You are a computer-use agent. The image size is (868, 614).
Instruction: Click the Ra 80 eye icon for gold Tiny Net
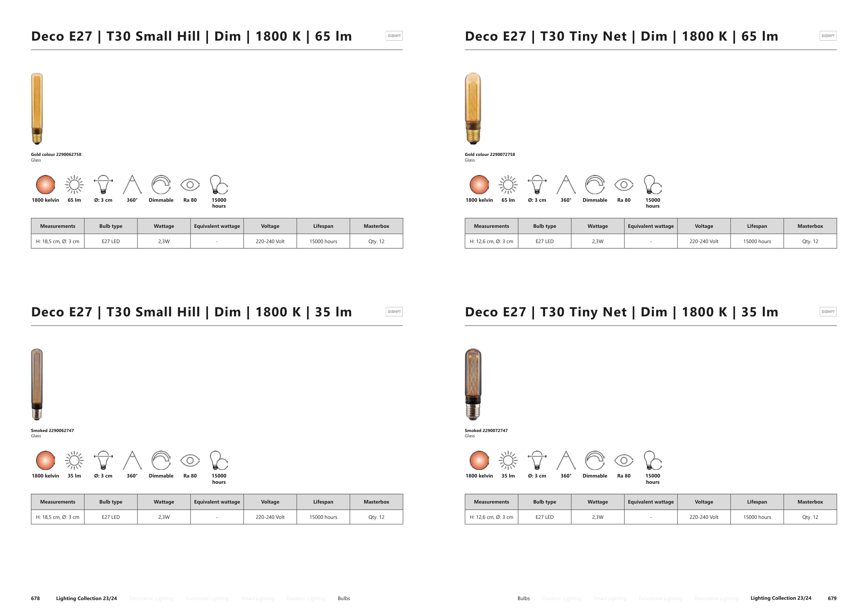pyautogui.click(x=624, y=184)
